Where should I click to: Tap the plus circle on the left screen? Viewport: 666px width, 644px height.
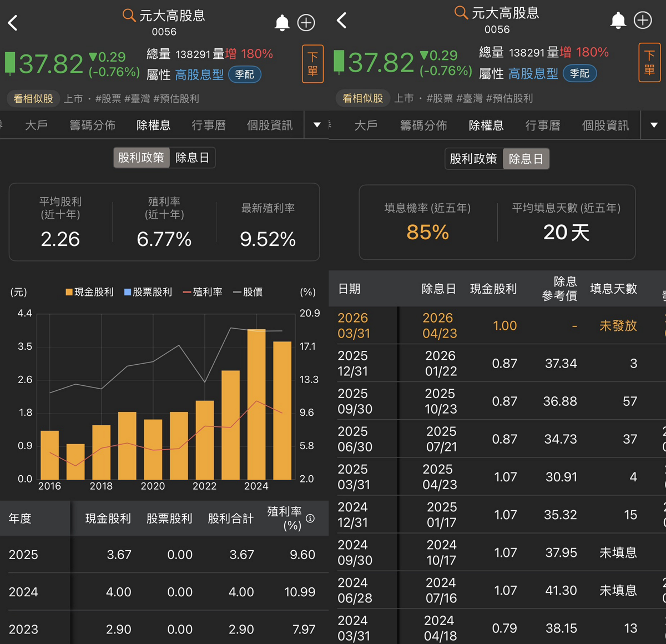click(x=306, y=23)
